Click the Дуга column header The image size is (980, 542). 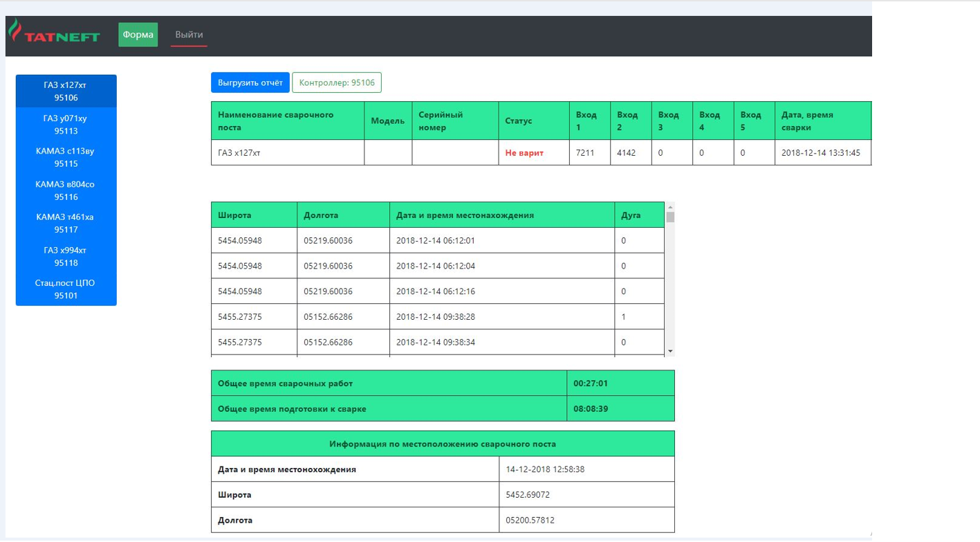point(640,215)
